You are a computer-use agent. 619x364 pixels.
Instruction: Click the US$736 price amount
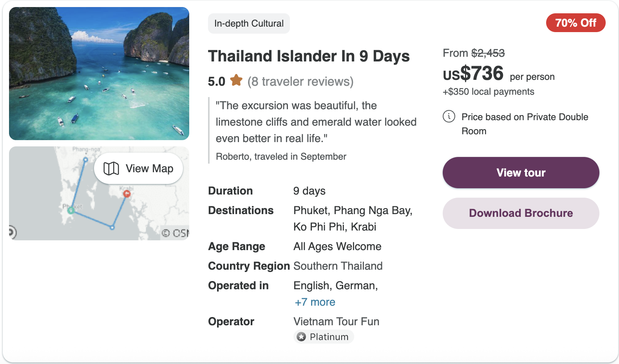click(473, 74)
